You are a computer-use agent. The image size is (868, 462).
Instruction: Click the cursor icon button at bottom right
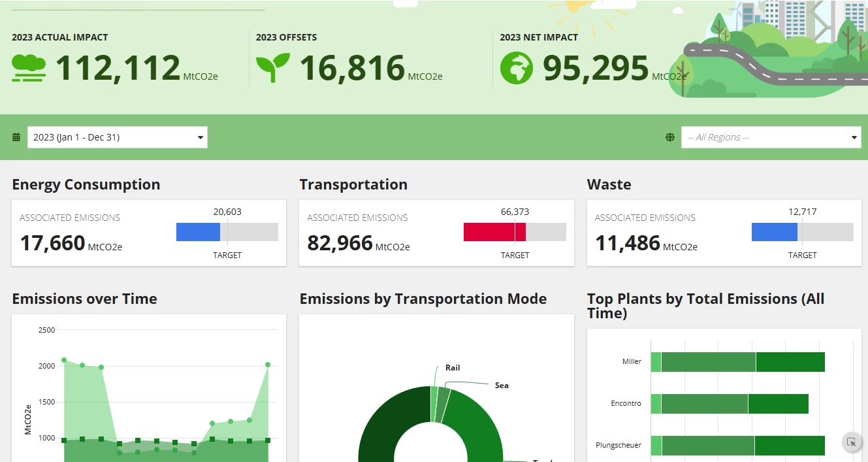coord(852,442)
